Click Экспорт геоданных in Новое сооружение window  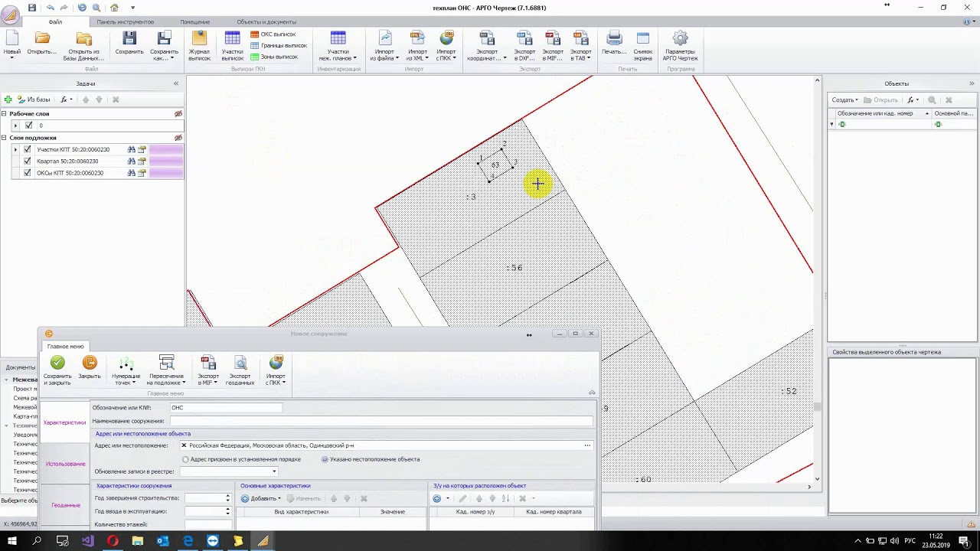(240, 370)
